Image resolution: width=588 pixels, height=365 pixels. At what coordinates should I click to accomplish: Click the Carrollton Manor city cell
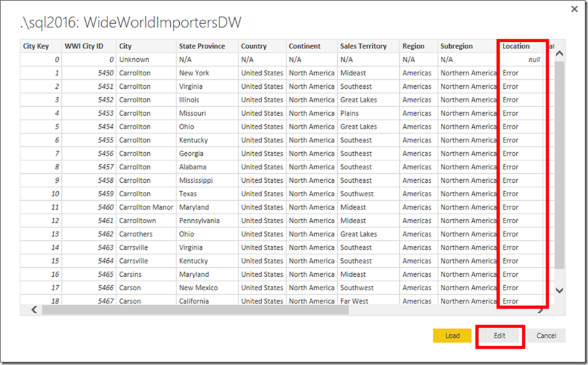click(x=146, y=207)
